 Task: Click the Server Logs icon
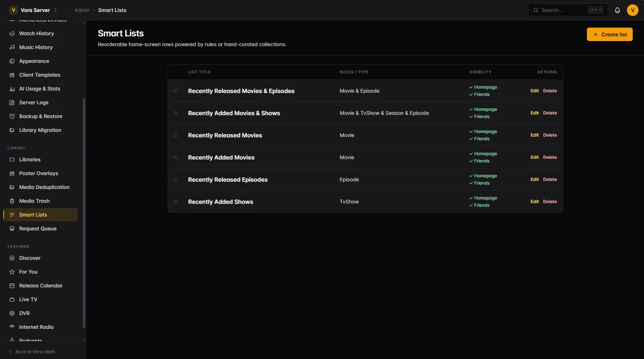(12, 102)
